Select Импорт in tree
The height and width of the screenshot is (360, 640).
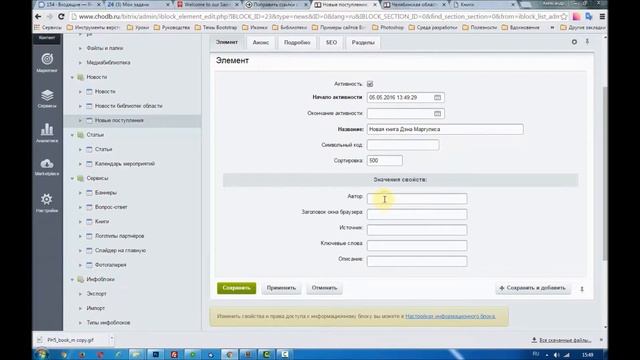(96, 308)
